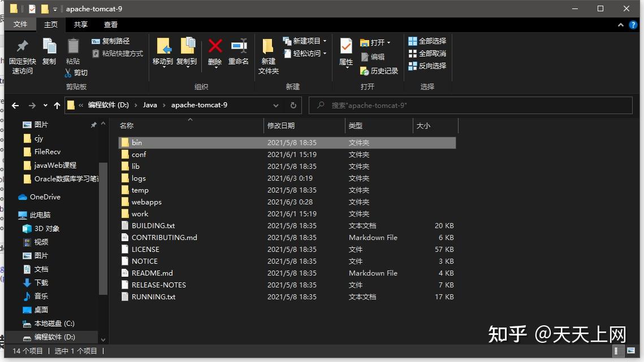
Task: Open 3D 对象 in navigation pane
Action: [x=41, y=229]
